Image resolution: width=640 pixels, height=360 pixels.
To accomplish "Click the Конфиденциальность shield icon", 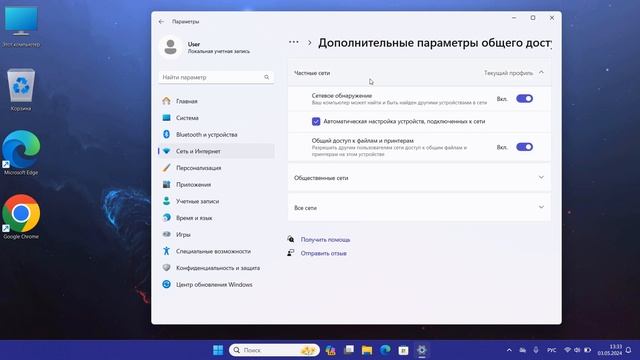I will click(166, 268).
